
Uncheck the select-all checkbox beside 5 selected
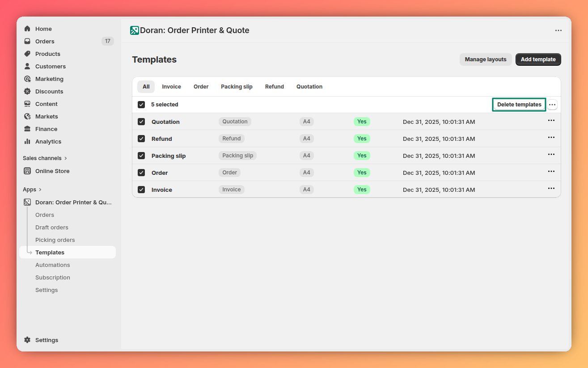[x=141, y=105]
